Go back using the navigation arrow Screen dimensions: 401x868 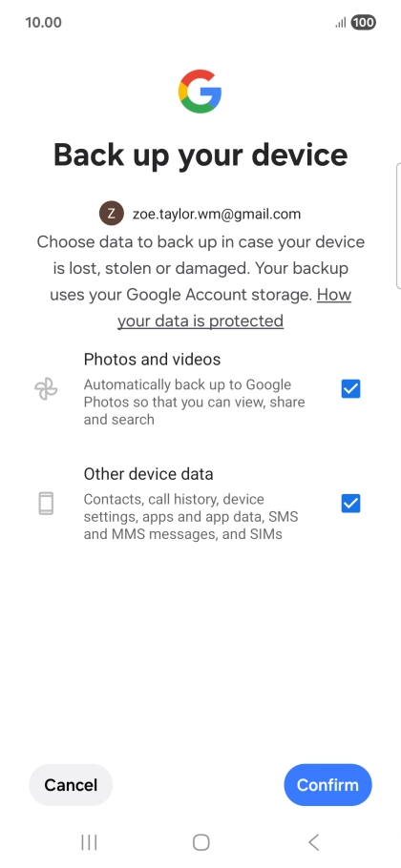[x=313, y=842]
